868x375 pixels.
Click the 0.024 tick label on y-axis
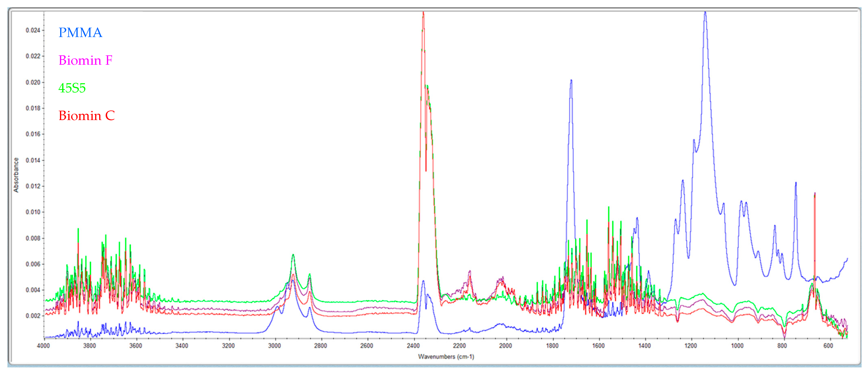click(x=33, y=30)
